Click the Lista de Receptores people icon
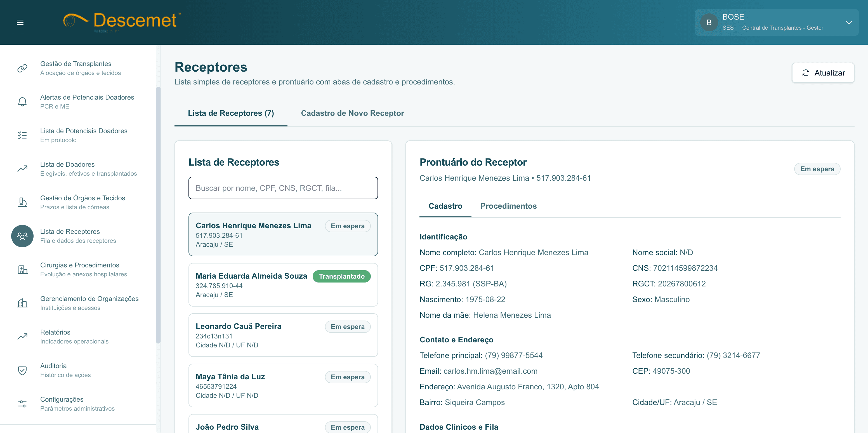This screenshot has width=868, height=433. 22,236
